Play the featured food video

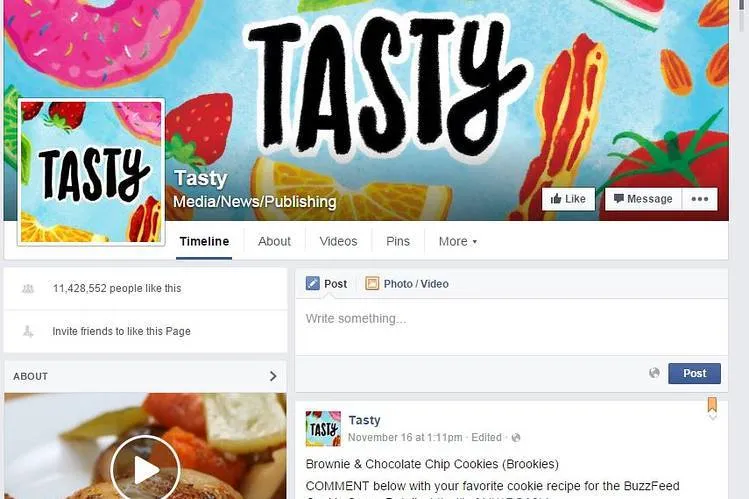(145, 470)
